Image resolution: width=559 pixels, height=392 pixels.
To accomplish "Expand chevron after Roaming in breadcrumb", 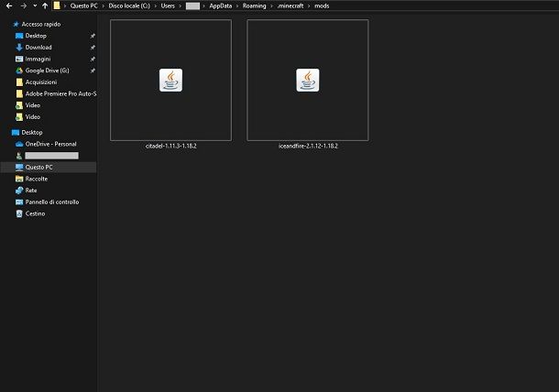I will (271, 6).
